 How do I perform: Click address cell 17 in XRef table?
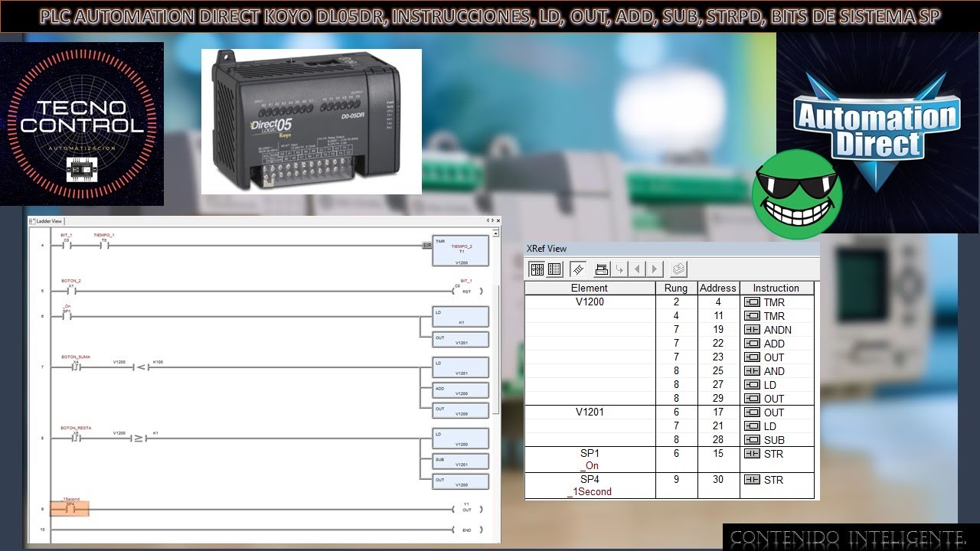[718, 412]
